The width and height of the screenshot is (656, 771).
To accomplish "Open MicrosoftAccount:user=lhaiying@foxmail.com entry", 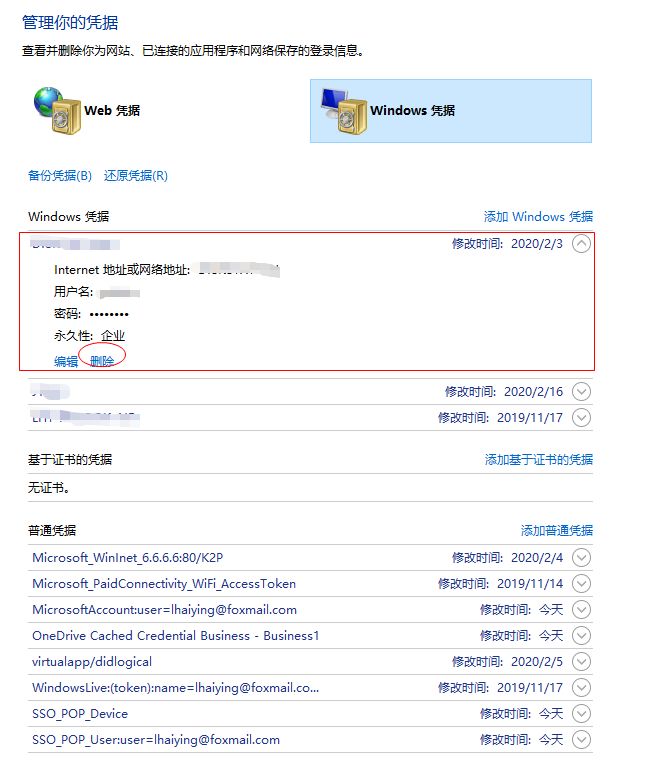I will pos(164,610).
